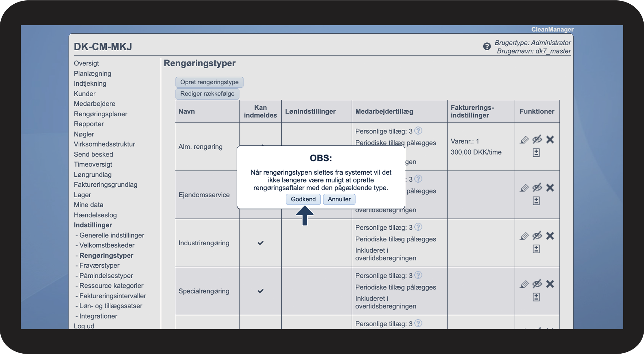This screenshot has height=354, width=644.
Task: Edit Alm. rengøring with pencil icon
Action: tap(524, 140)
